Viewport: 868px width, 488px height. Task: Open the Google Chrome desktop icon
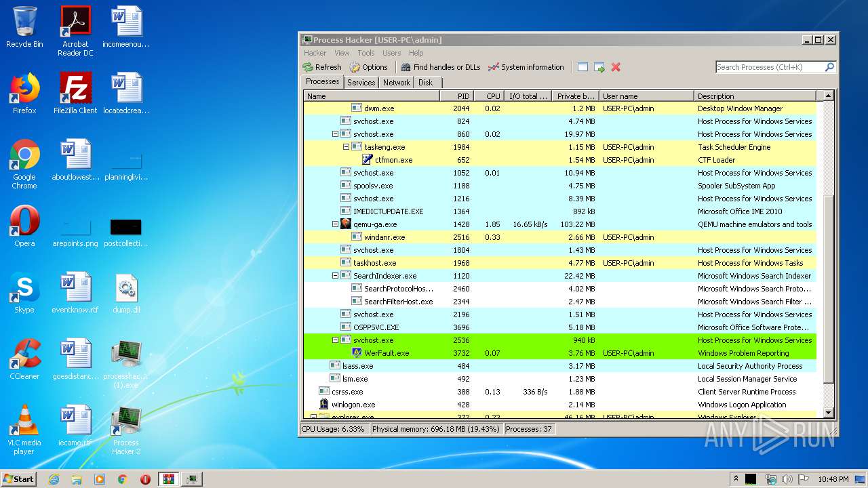coord(24,164)
